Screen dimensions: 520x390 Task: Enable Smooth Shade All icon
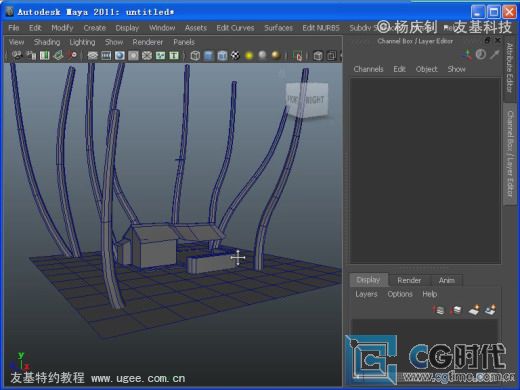pos(209,55)
